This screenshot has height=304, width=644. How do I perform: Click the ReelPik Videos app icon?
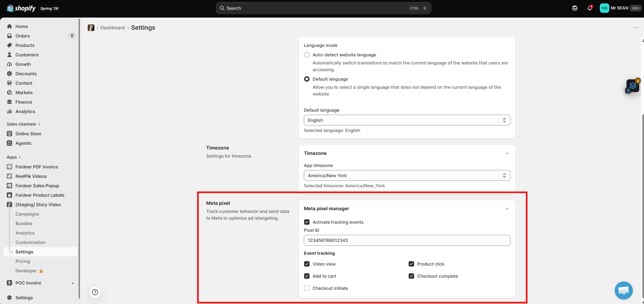coord(9,176)
